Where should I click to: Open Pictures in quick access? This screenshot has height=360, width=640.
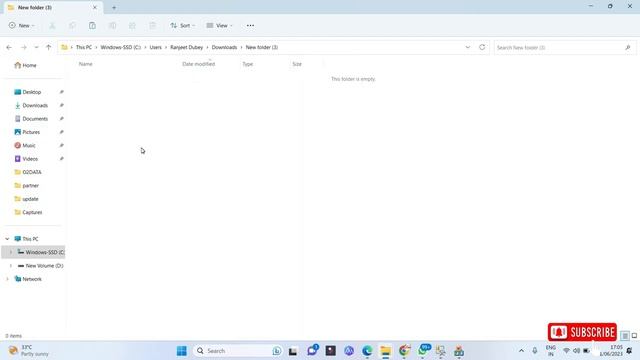[27, 132]
